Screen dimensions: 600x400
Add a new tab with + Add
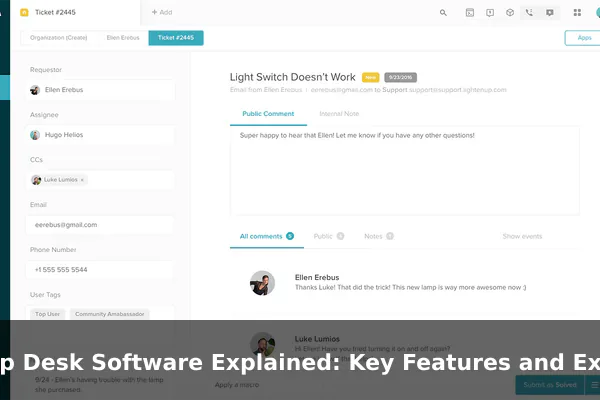pyautogui.click(x=162, y=12)
